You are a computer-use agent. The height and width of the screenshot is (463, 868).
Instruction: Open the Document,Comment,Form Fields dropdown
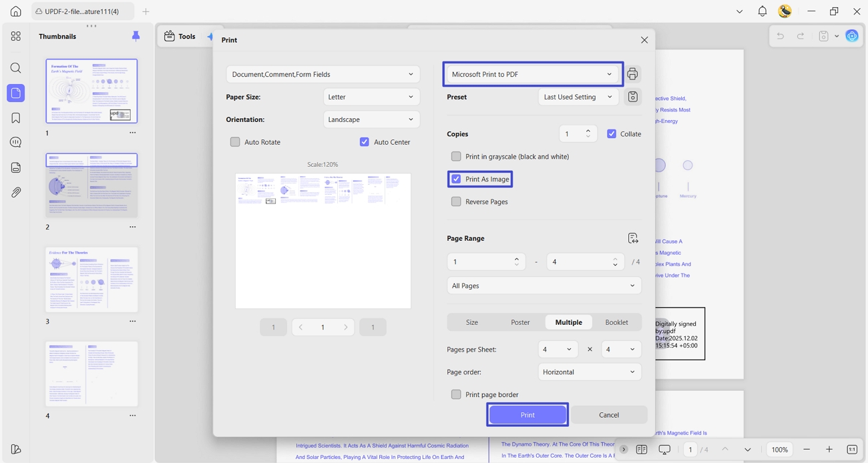point(323,74)
